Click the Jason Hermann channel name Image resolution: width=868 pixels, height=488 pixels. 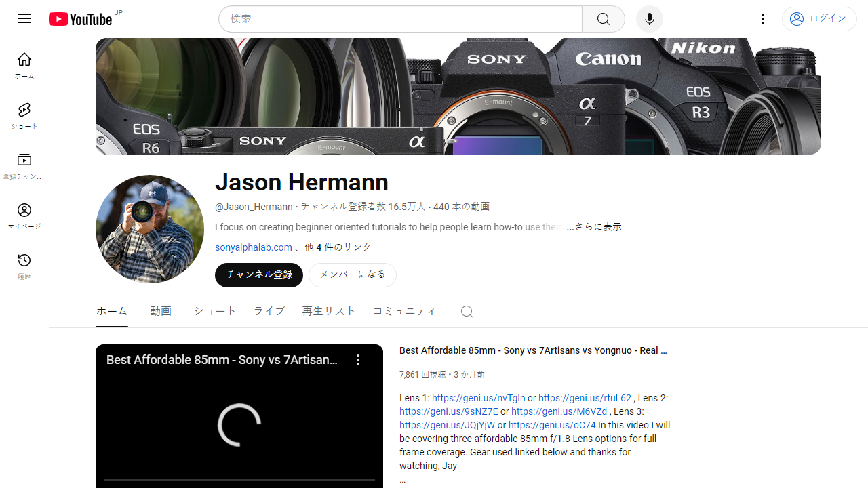pyautogui.click(x=302, y=182)
